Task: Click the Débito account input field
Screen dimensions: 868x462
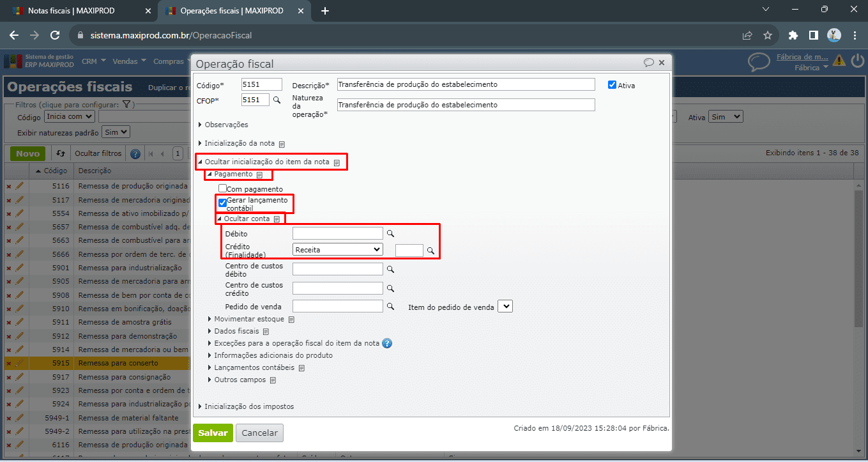Action: click(337, 233)
